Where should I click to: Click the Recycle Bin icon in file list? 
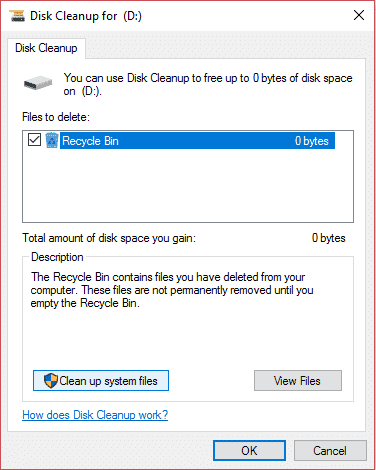52,140
